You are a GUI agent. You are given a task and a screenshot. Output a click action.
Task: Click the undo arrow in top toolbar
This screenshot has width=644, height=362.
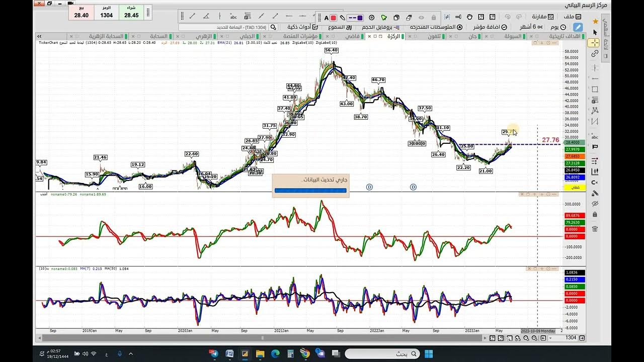pyautogui.click(x=507, y=17)
